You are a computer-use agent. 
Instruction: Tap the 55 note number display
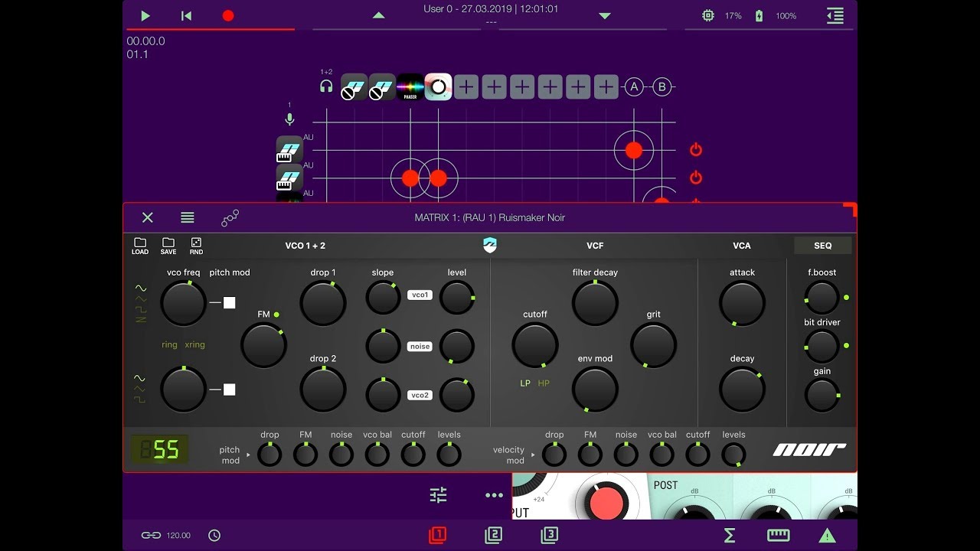[x=159, y=450]
